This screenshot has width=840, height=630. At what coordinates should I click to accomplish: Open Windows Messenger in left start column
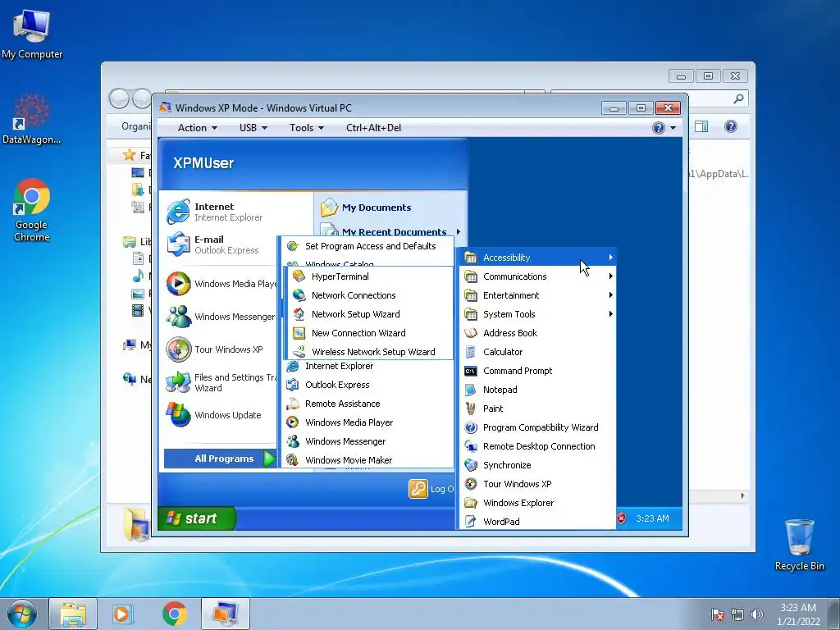pyautogui.click(x=221, y=317)
